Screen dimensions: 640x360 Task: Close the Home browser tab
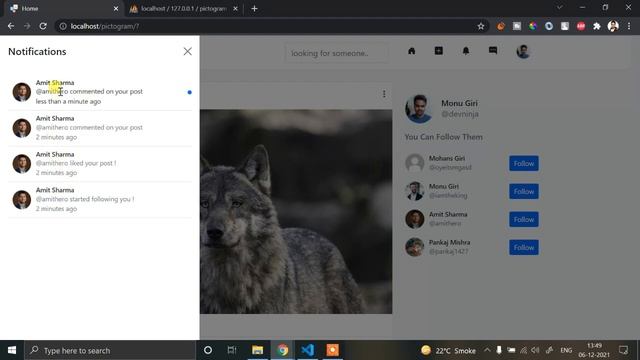(116, 9)
